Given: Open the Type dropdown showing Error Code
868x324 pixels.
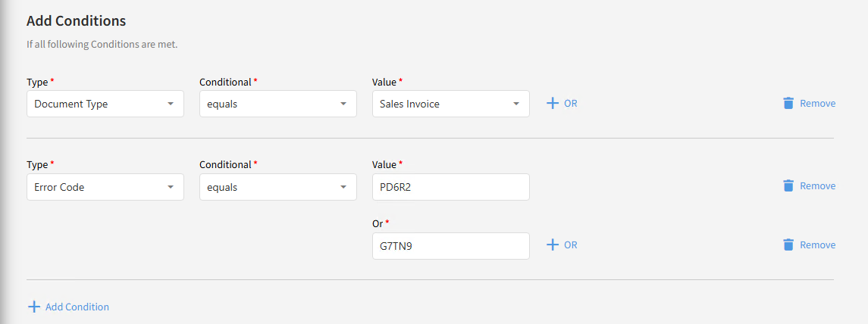Looking at the screenshot, I should (x=105, y=187).
